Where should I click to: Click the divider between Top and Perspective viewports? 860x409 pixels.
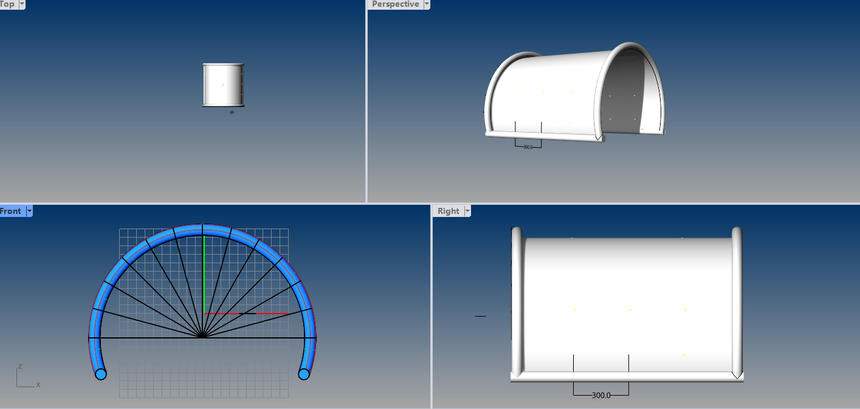[x=367, y=100]
